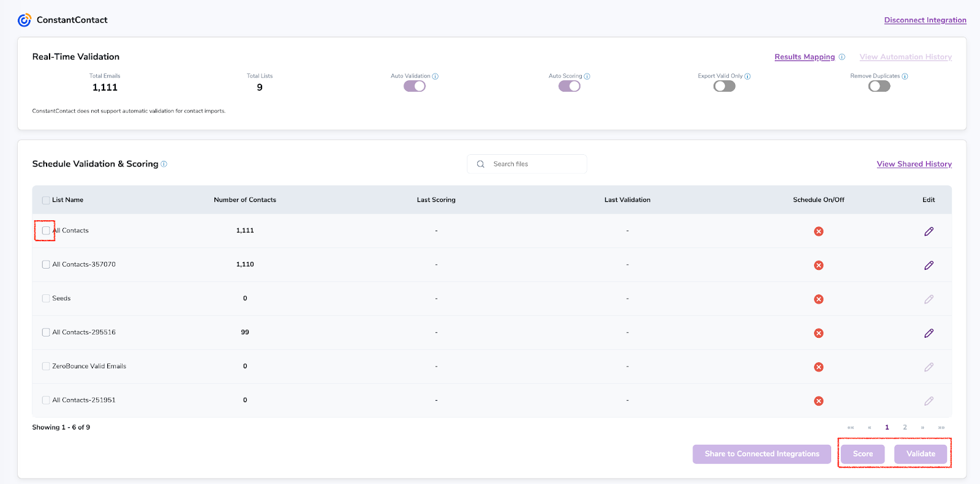
Task: Open View Automation History link
Action: (905, 57)
